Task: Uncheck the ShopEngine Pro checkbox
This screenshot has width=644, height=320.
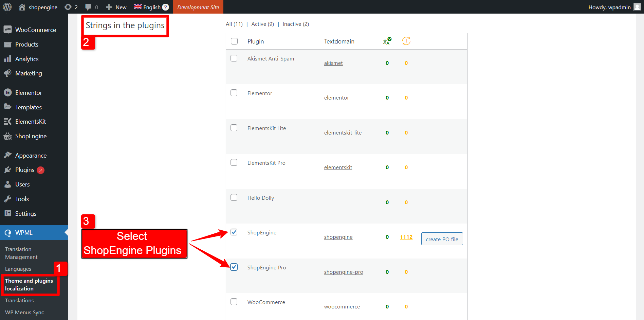Action: point(234,267)
